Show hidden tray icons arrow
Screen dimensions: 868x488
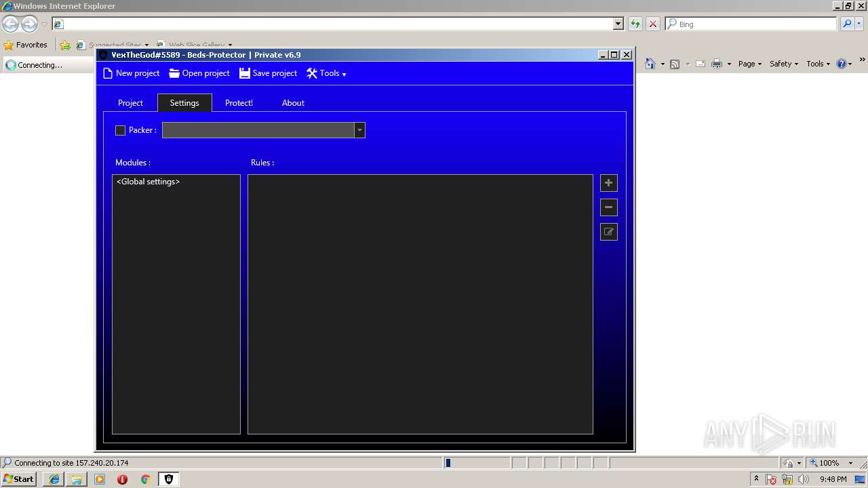(x=756, y=479)
